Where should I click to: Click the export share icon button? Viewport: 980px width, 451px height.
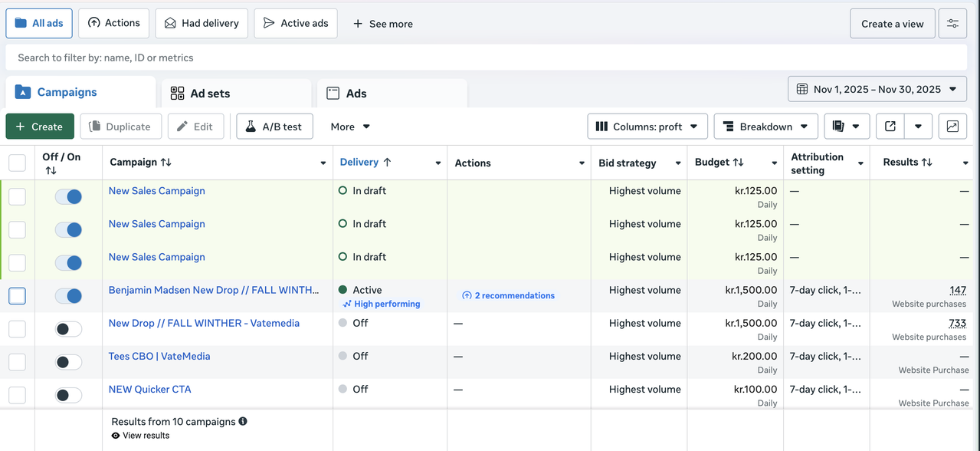tap(890, 127)
